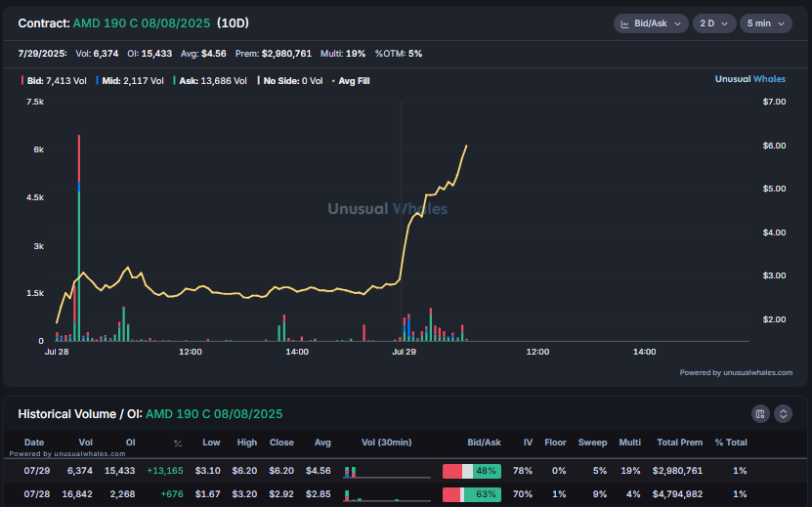Sort the table by the OI column
Screen dimensions: 812x507
131,443
